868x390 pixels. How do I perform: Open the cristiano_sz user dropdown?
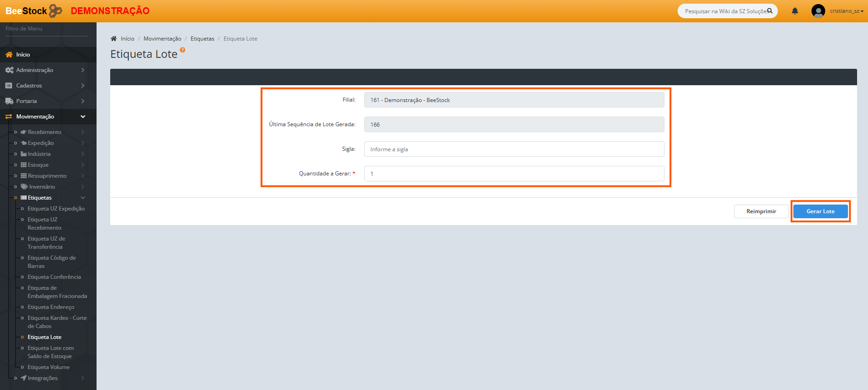tap(846, 11)
